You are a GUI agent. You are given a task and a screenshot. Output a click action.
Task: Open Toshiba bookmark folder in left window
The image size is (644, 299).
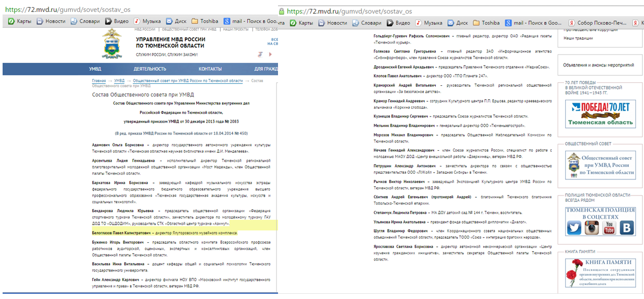coord(205,21)
